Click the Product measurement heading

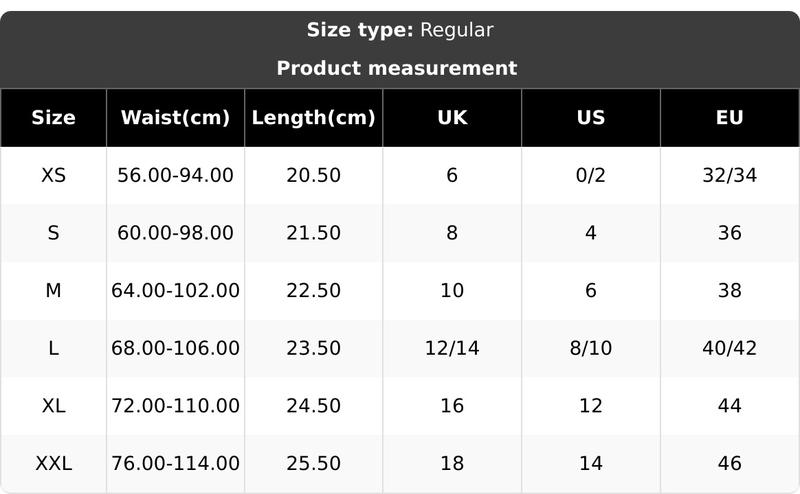(397, 68)
